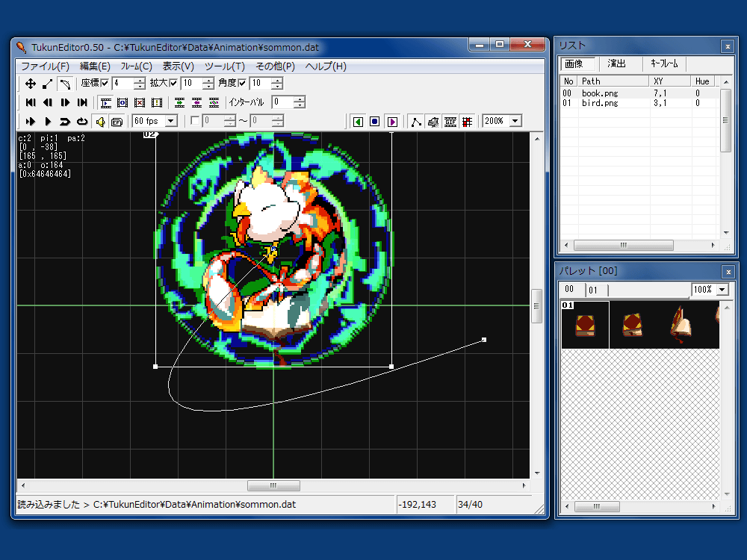The height and width of the screenshot is (560, 747).
Task: Open the その他(P) menu
Action: point(276,66)
